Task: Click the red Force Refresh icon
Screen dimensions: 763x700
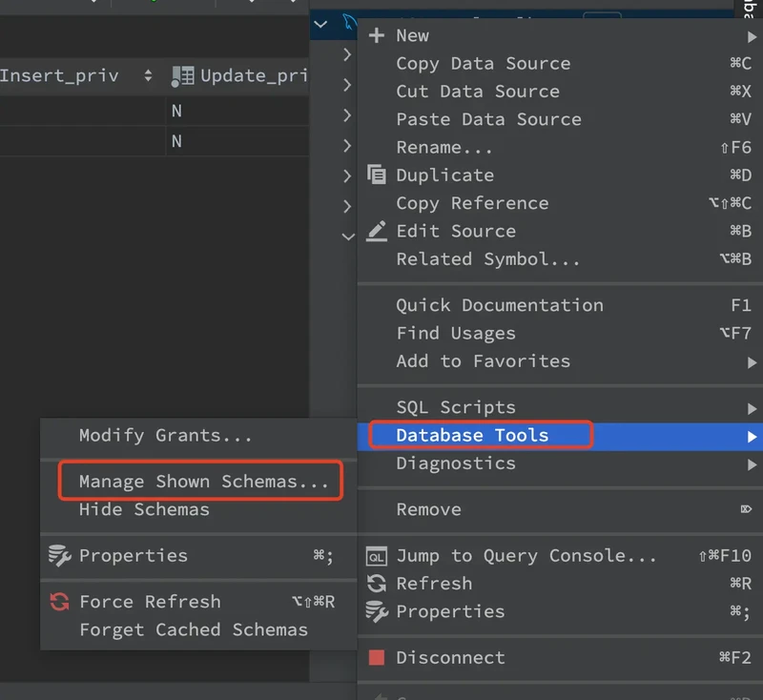Action: pyautogui.click(x=59, y=602)
